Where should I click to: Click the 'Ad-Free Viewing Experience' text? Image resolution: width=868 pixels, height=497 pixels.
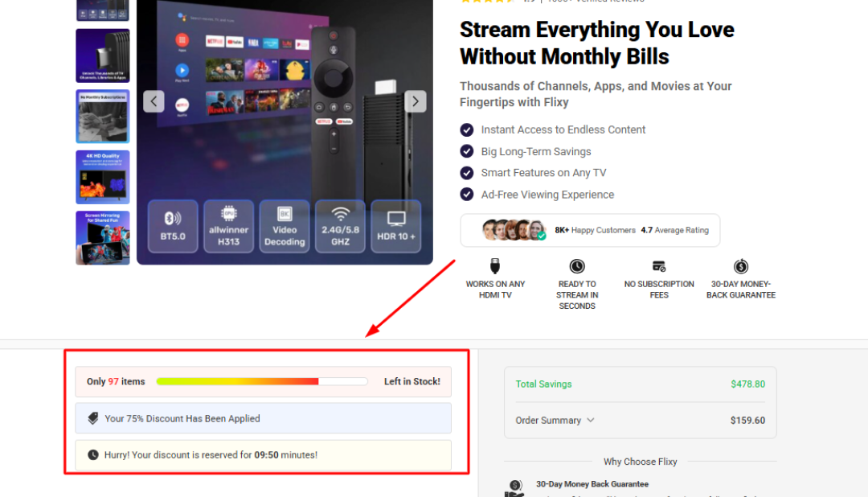click(547, 195)
